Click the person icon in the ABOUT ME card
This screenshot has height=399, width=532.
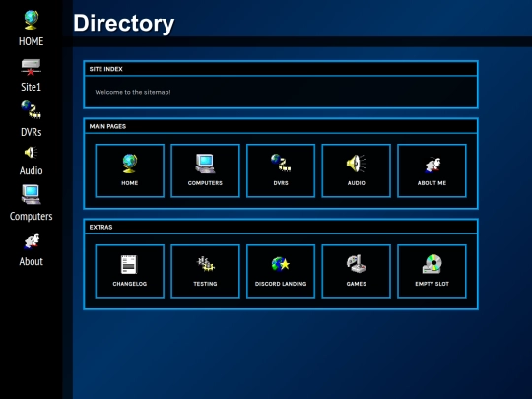click(432, 165)
